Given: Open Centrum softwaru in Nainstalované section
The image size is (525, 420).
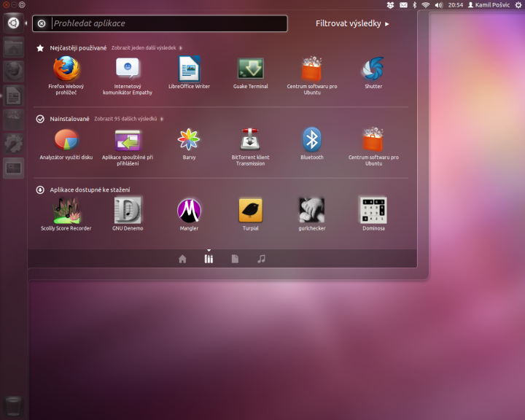Looking at the screenshot, I should (x=373, y=147).
